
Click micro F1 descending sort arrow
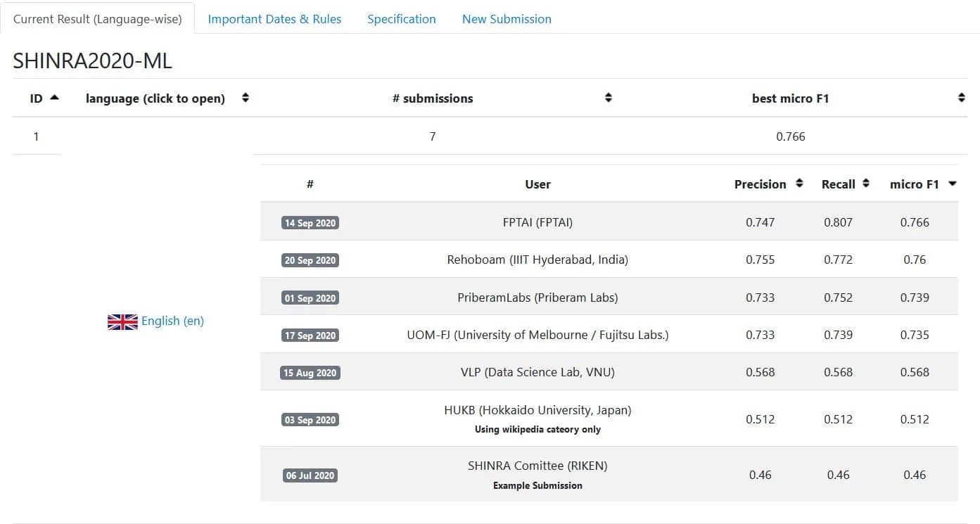click(953, 184)
